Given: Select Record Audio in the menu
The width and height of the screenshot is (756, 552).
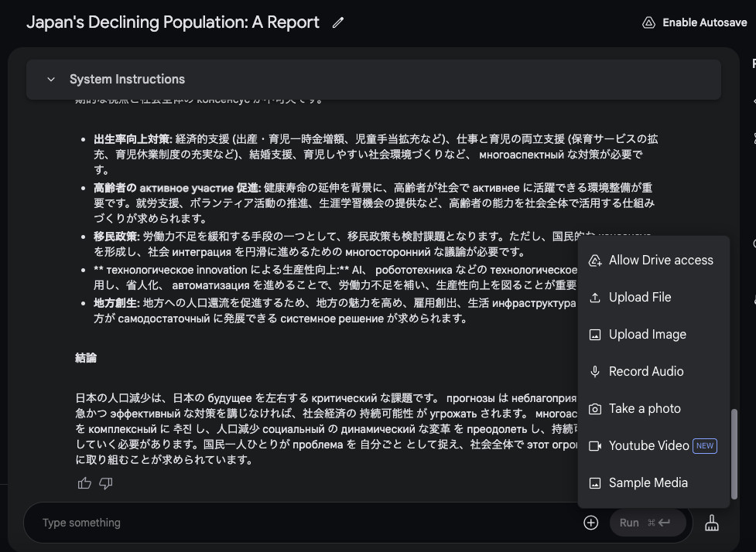Looking at the screenshot, I should pyautogui.click(x=653, y=371).
